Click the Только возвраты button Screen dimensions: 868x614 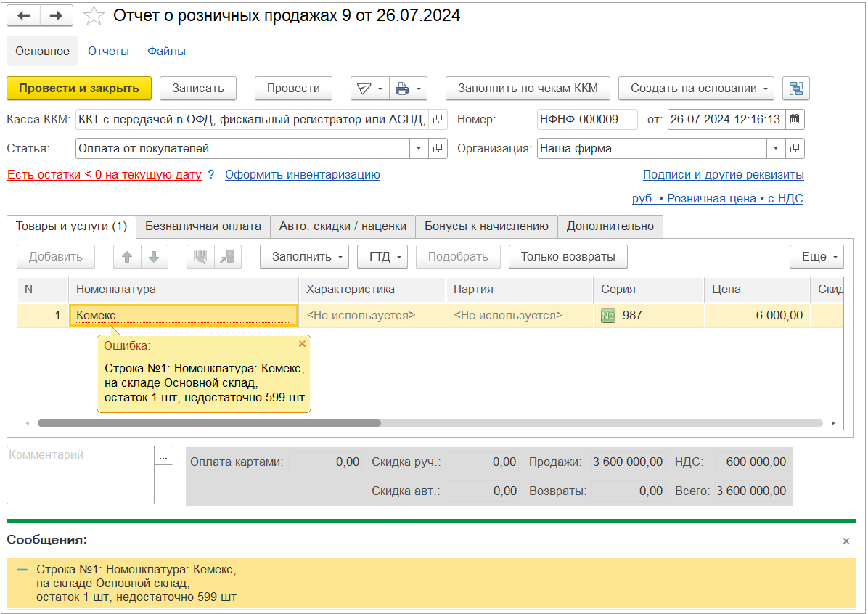pos(568,257)
